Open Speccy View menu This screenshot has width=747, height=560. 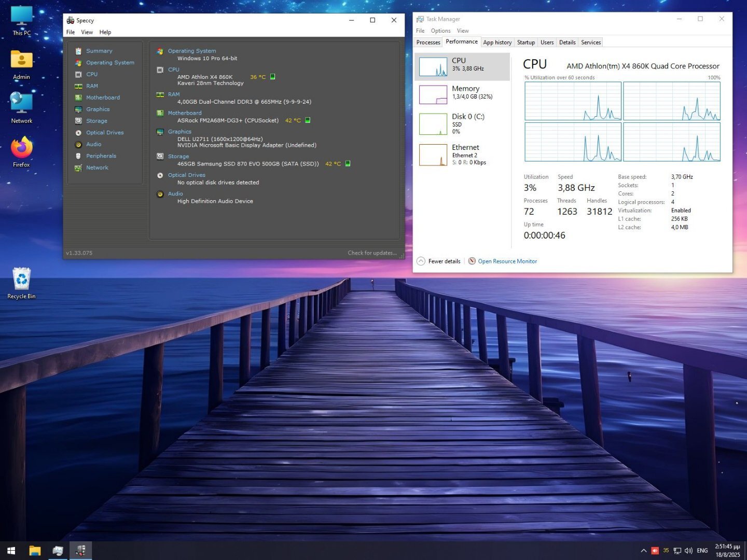[x=87, y=32]
